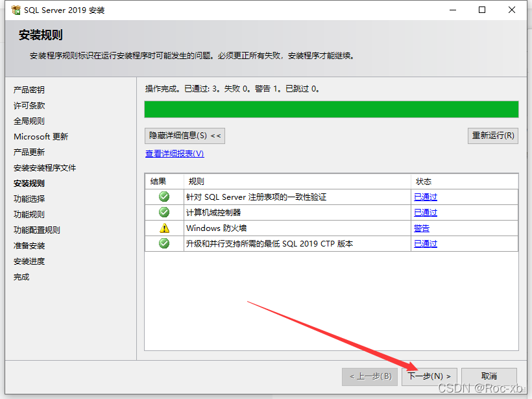Click 重新运行(R) to re-run rules
Screen dimensions: 532x399
(492, 136)
